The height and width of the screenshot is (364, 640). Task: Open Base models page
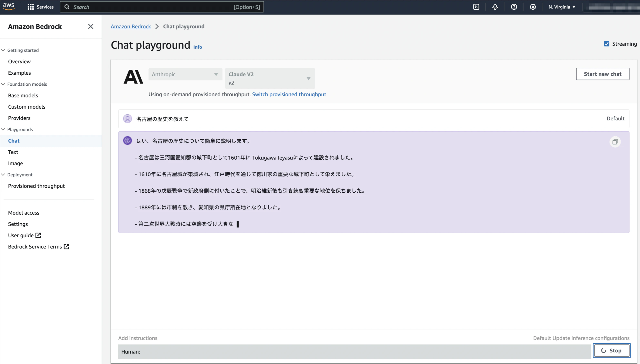pos(23,96)
